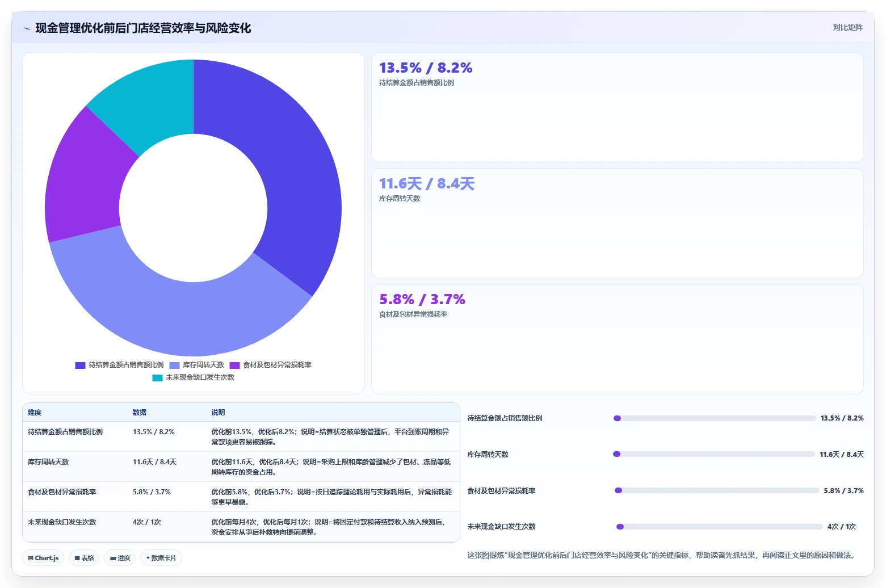Select the 5.8% / 3.7% data card
Image resolution: width=886 pixels, height=588 pixels.
click(617, 339)
